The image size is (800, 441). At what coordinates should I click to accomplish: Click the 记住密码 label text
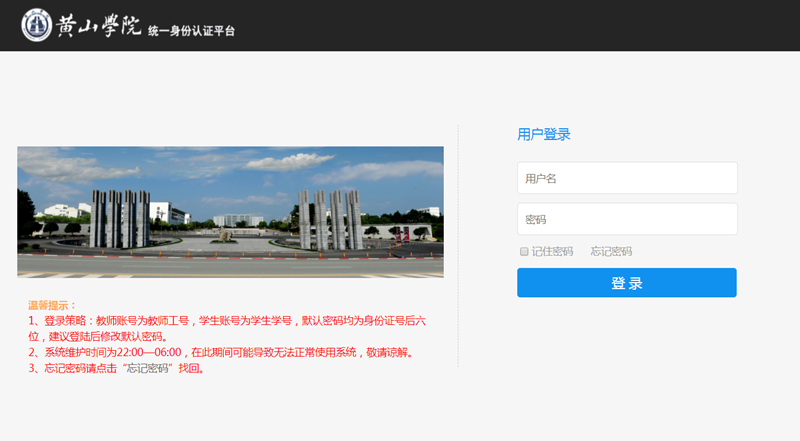click(552, 252)
